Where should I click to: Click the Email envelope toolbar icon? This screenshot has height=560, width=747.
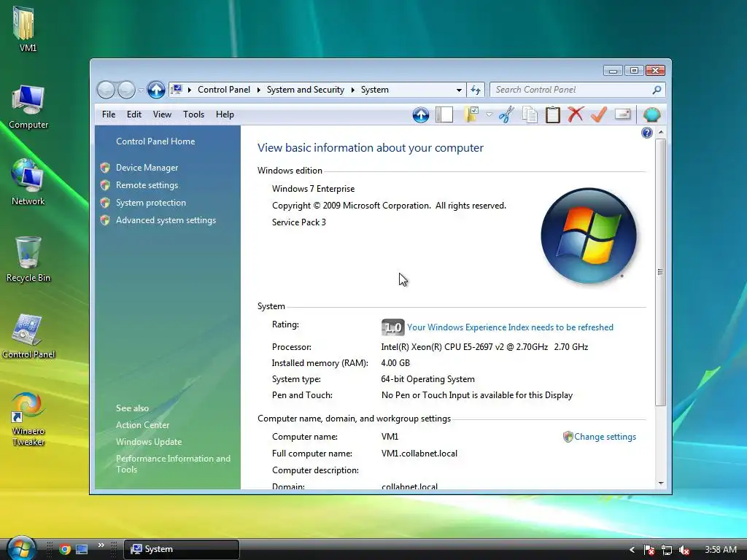623,114
